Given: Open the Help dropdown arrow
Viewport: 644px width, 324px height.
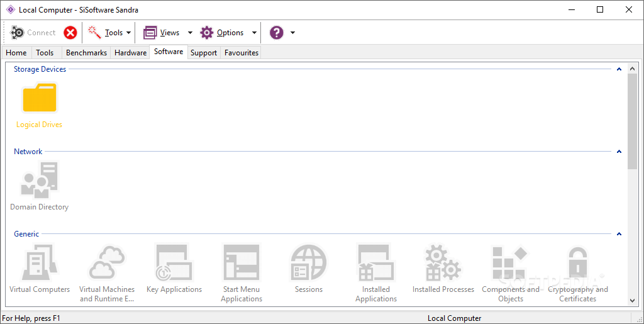Looking at the screenshot, I should click(x=292, y=33).
